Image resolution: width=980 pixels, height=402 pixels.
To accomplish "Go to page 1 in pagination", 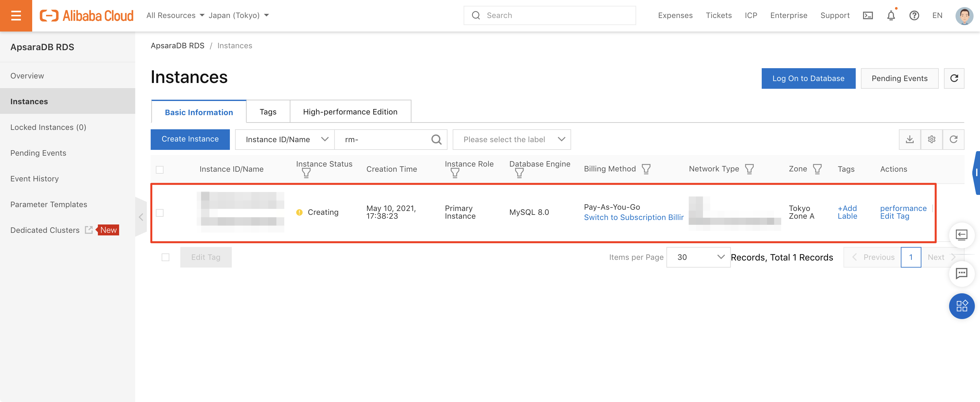I will pyautogui.click(x=910, y=257).
